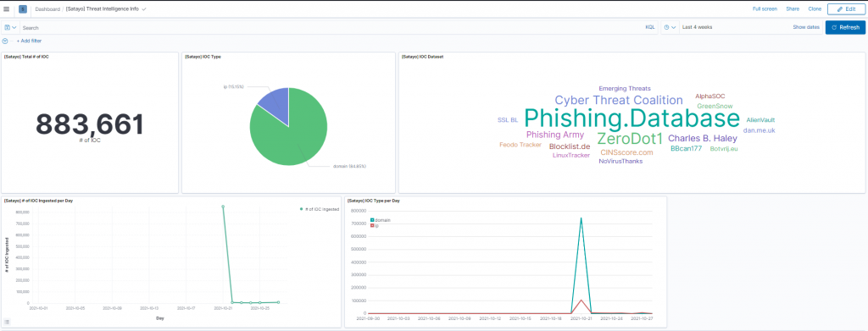Open the 'Last 4 weeks' time range
868x331 pixels.
click(x=698, y=27)
